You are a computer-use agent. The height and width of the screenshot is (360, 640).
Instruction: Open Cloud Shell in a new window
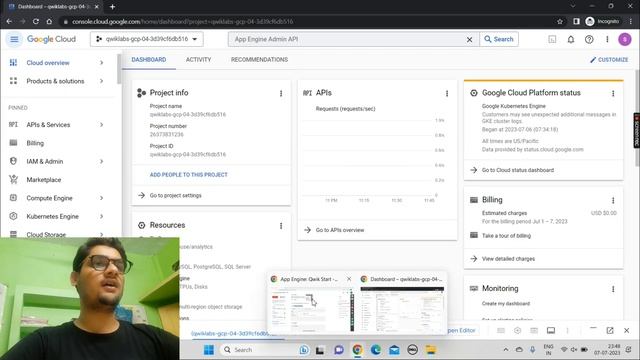pos(610,331)
